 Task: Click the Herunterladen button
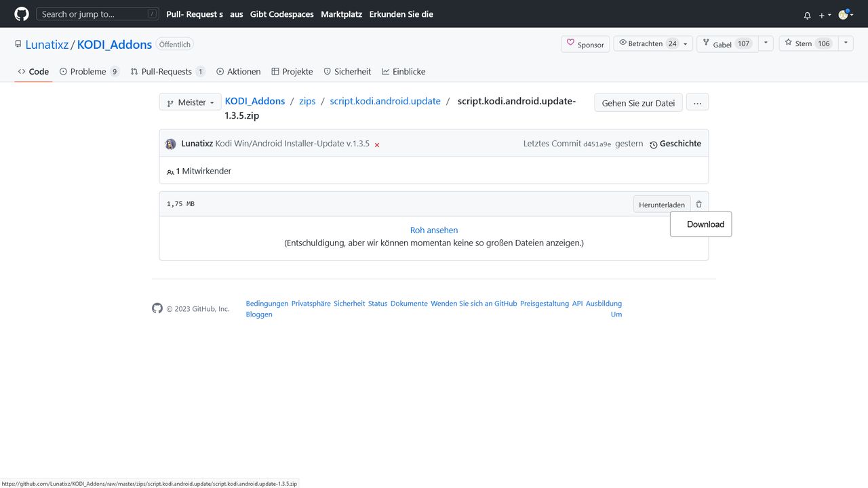coord(662,205)
